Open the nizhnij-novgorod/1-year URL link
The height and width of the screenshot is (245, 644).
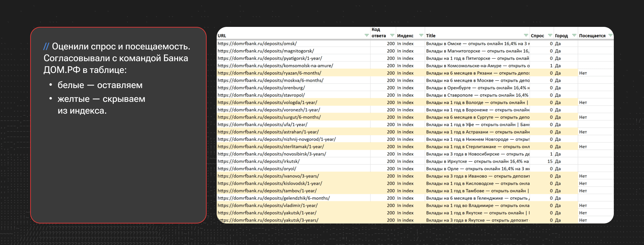(x=276, y=139)
